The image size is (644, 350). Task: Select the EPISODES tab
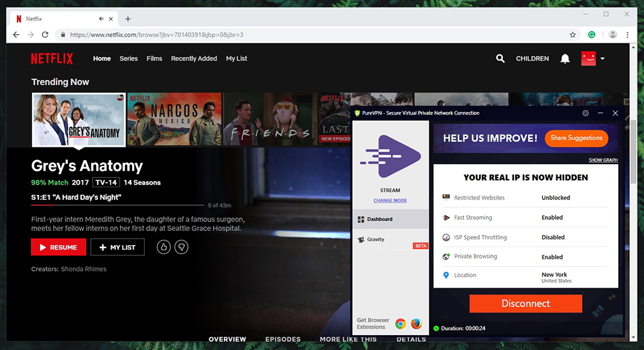(283, 339)
